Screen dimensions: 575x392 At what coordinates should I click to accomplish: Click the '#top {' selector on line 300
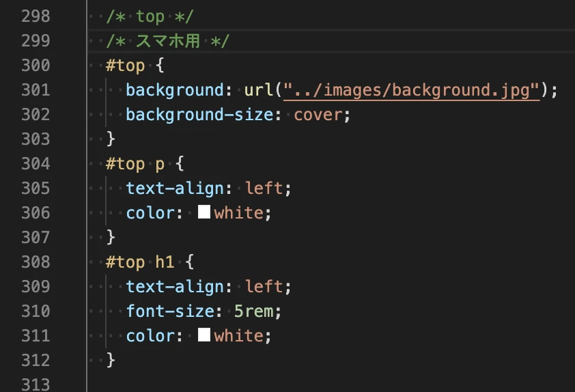(135, 66)
